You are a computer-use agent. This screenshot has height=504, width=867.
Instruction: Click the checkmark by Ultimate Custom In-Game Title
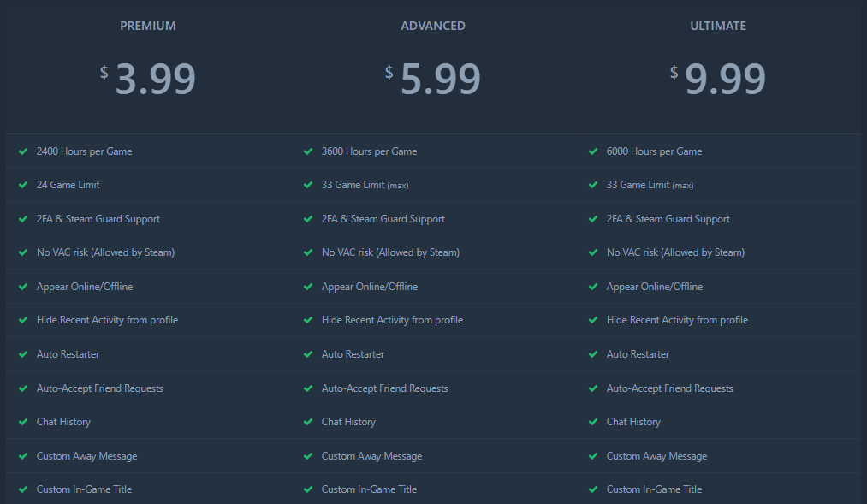pos(593,489)
